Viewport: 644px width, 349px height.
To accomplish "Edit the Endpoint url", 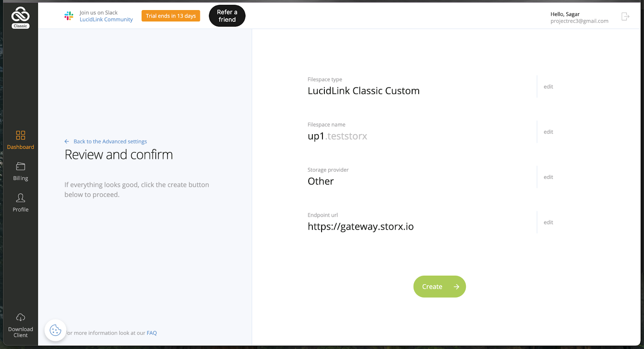I will point(548,222).
